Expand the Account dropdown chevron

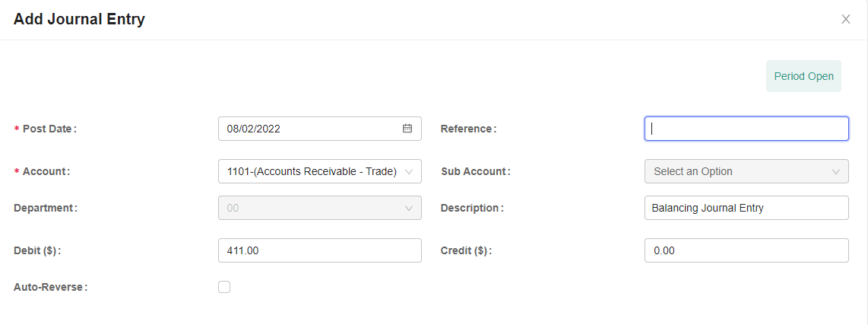click(409, 171)
